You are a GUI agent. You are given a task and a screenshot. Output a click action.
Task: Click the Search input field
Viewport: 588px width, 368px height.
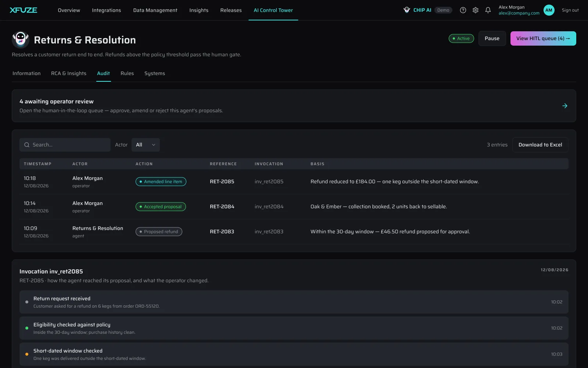point(65,145)
